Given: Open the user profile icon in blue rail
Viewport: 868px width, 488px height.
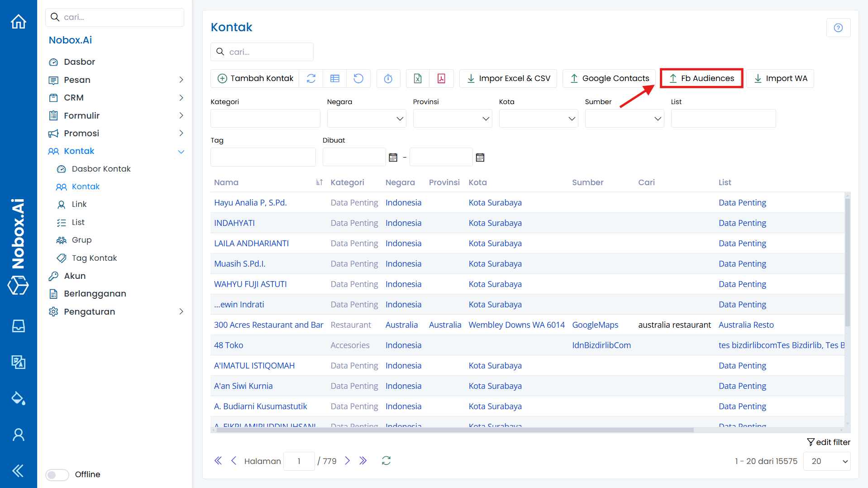Looking at the screenshot, I should coord(18,435).
